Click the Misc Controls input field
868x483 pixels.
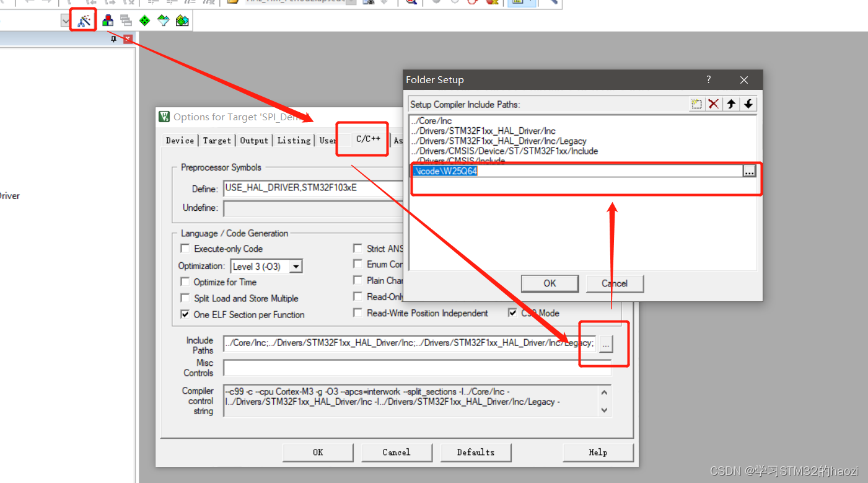pyautogui.click(x=417, y=368)
